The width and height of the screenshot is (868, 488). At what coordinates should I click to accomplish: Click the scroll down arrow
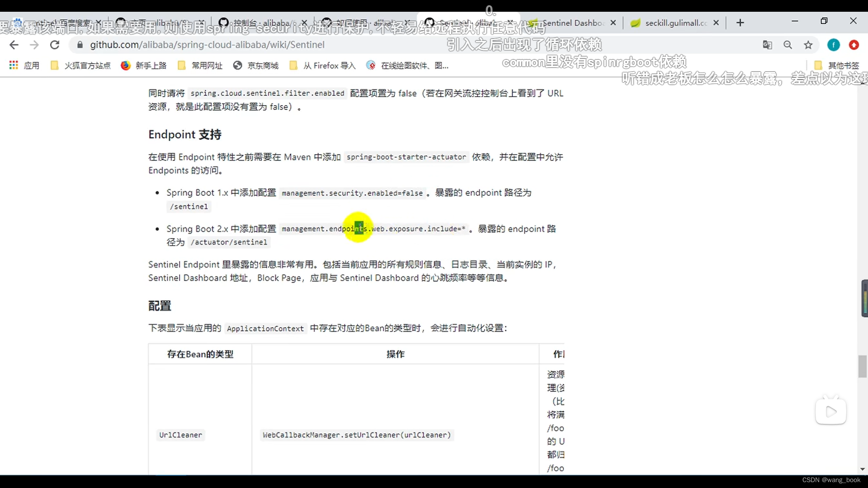click(x=862, y=469)
